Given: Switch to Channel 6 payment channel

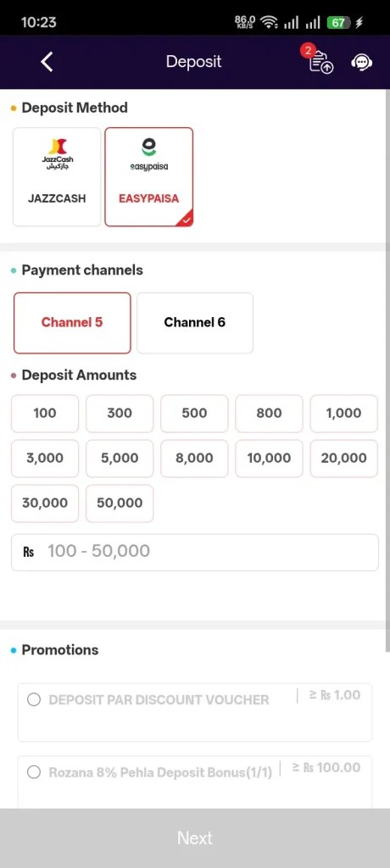Looking at the screenshot, I should pyautogui.click(x=195, y=323).
